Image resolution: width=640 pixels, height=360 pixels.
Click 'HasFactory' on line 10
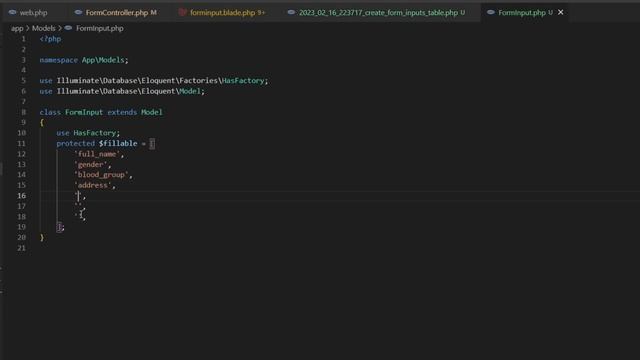95,133
